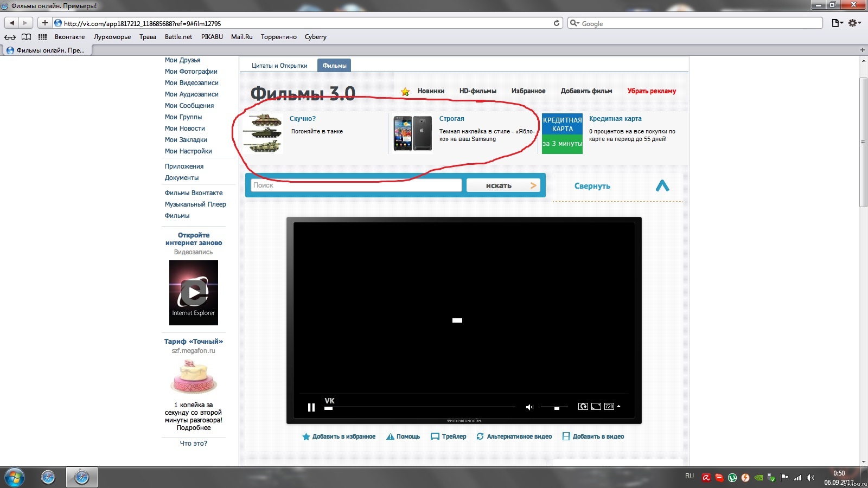This screenshot has height=488, width=868.
Task: Open the Windows Start orb
Action: pos(15,478)
